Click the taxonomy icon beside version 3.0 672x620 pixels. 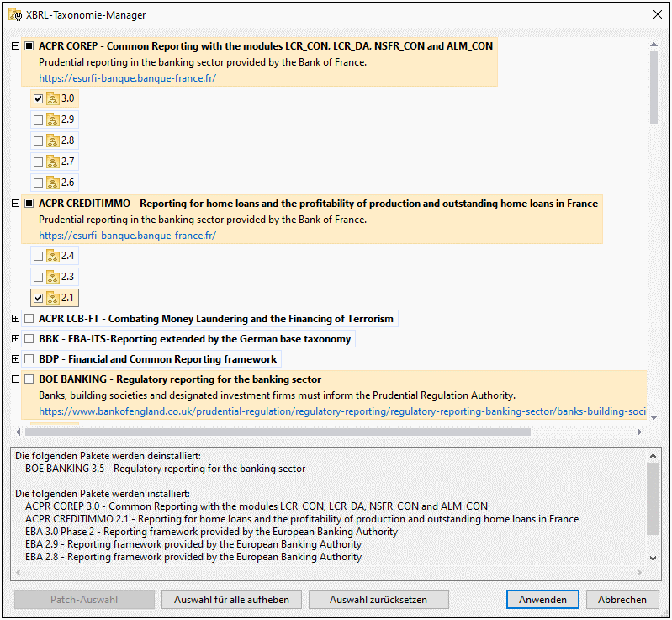point(53,98)
